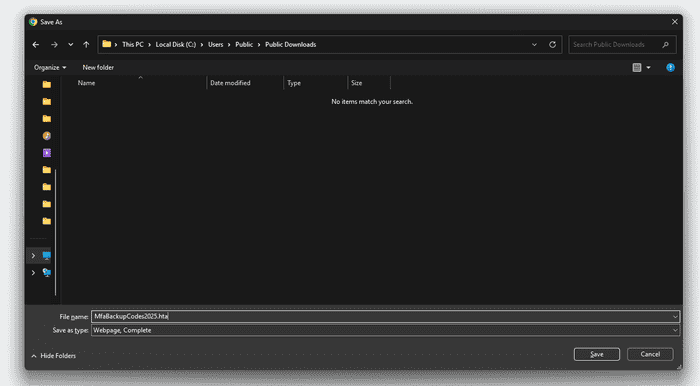Jump to Users in breadcrumb path
The image size is (700, 386).
pos(216,45)
